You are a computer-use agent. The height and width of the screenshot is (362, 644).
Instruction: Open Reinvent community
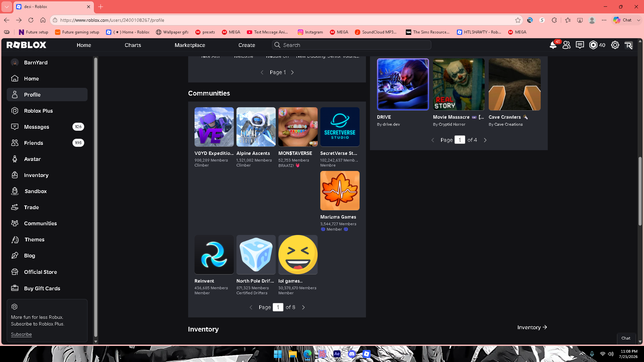pos(214,255)
